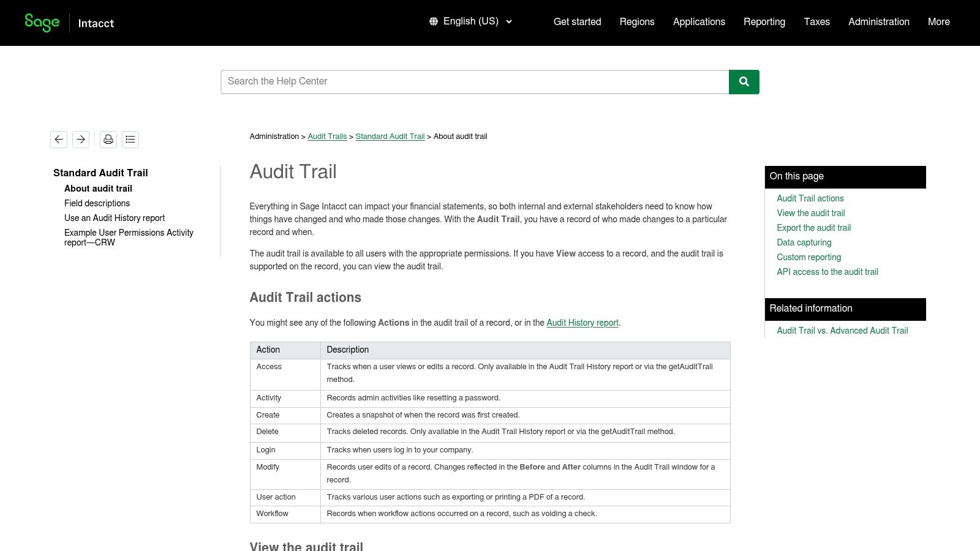Open the English (US) language dropdown
This screenshot has width=980, height=551.
(x=470, y=21)
